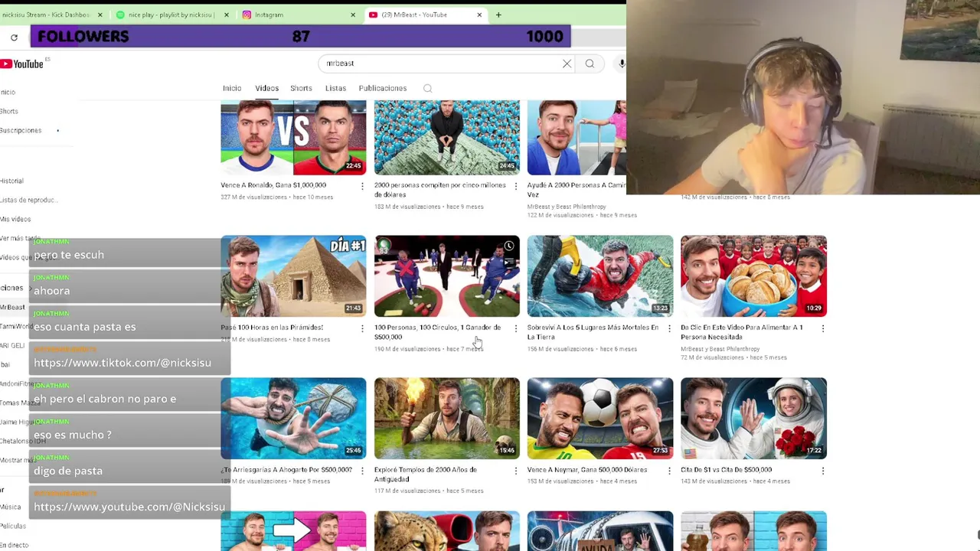Click chat message 'eso es mucho ?'
The width and height of the screenshot is (980, 551).
tap(73, 435)
